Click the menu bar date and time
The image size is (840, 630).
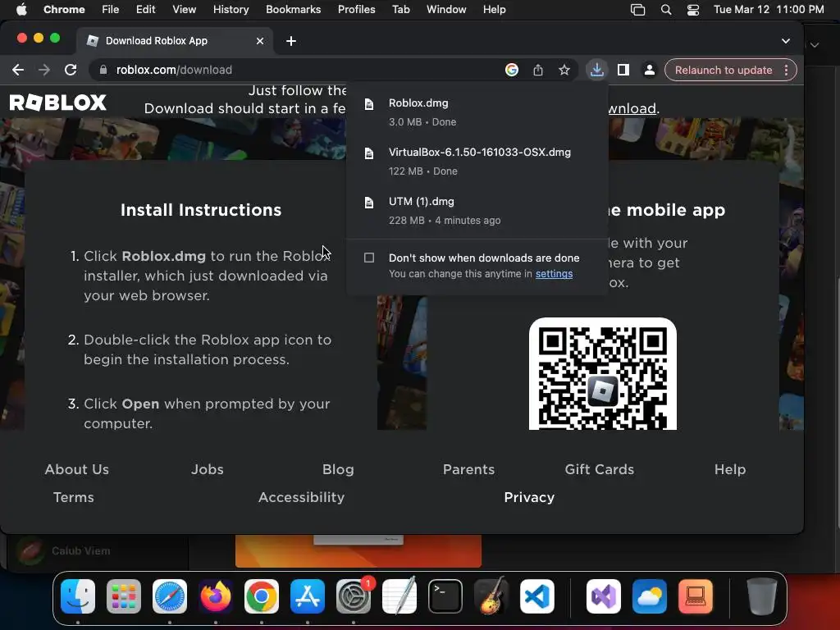[x=769, y=10]
